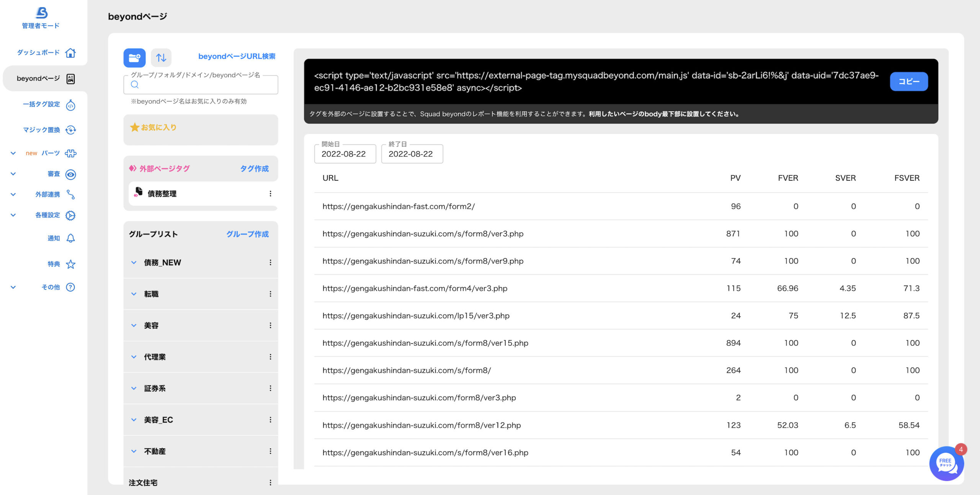
Task: Open the dashboard home icon
Action: (70, 52)
